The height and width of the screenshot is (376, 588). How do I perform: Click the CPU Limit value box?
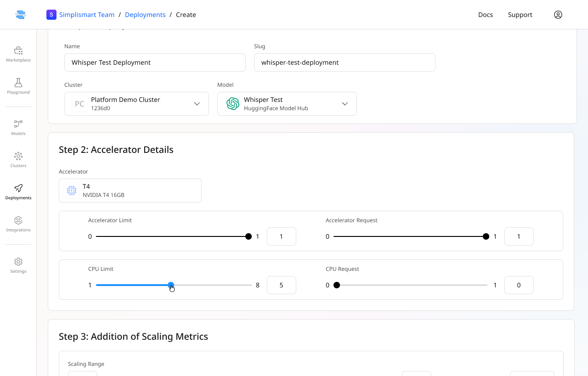pos(282,285)
